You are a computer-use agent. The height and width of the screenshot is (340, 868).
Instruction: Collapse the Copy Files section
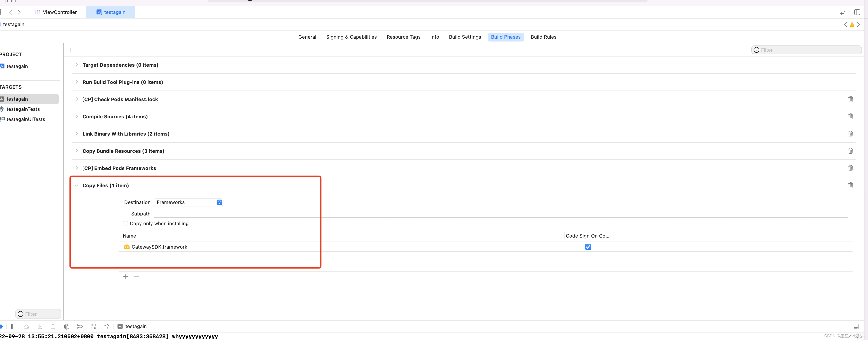point(76,185)
